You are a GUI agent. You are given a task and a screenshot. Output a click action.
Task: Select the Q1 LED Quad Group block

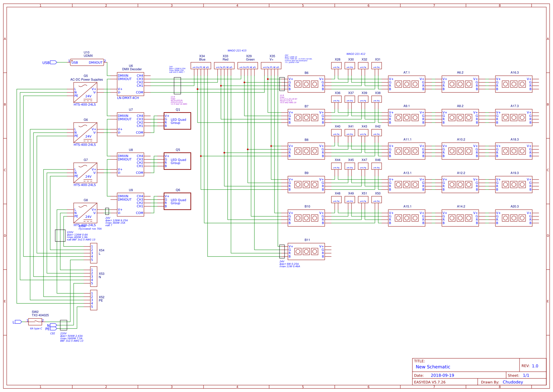tap(177, 121)
